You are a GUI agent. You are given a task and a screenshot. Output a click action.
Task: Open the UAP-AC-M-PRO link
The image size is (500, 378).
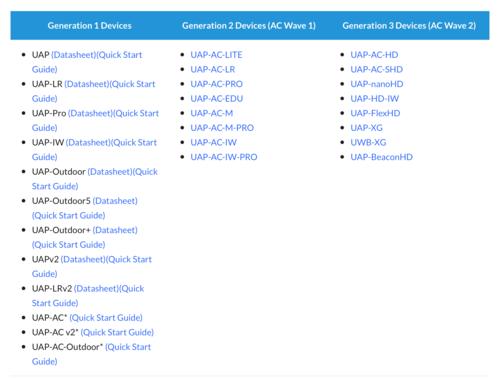point(222,128)
